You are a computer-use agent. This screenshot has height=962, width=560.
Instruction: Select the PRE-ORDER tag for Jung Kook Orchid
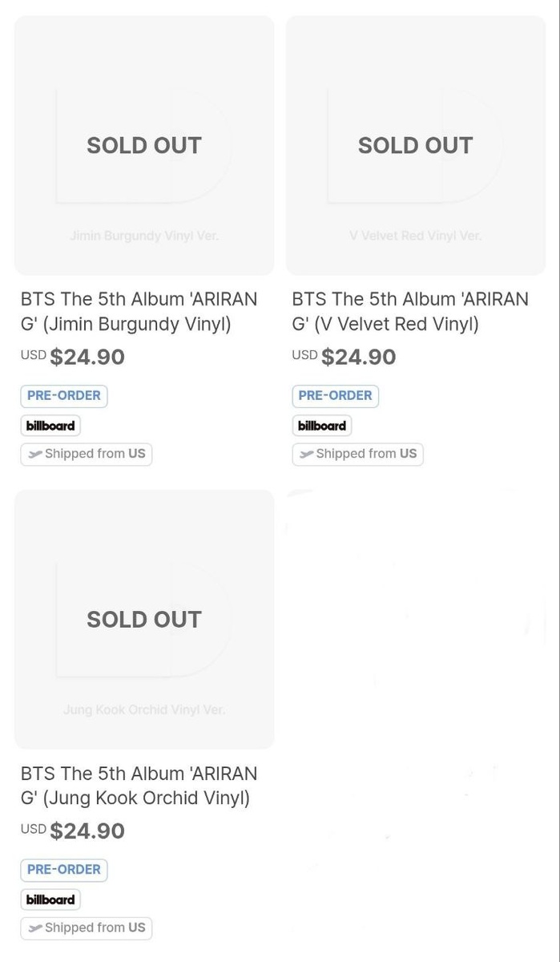64,870
